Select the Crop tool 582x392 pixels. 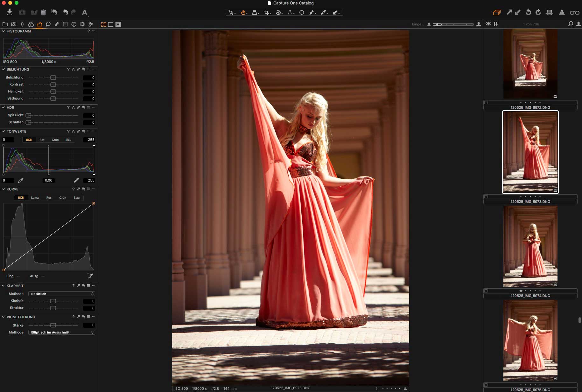266,13
